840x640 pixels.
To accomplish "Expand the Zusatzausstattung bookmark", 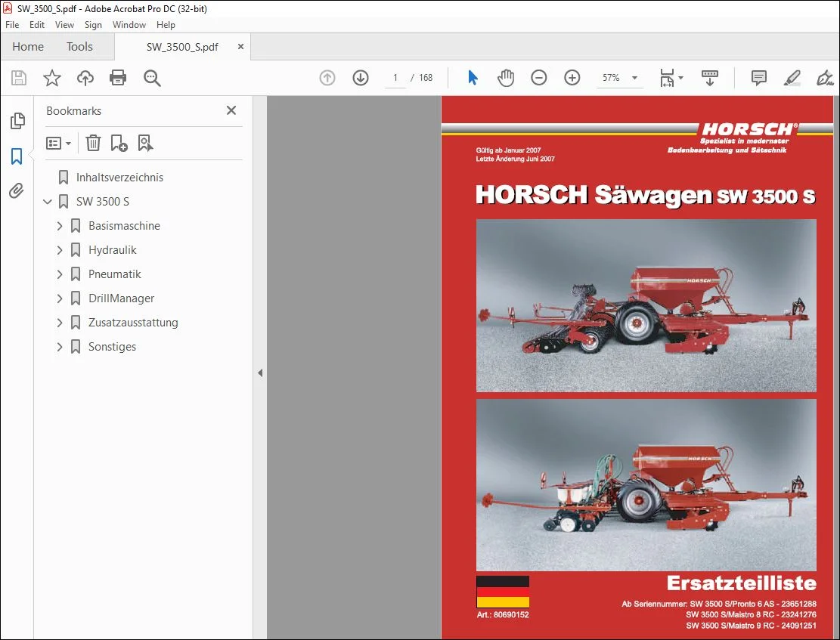I will pos(60,323).
